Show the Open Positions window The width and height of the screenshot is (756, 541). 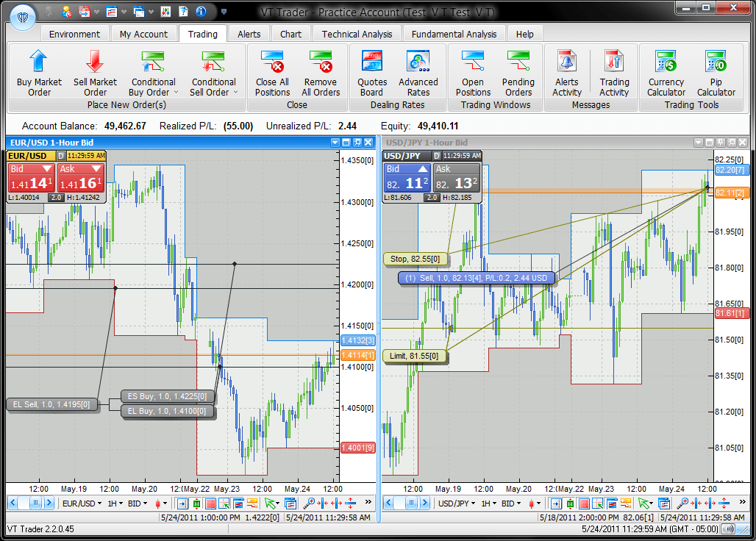click(473, 74)
